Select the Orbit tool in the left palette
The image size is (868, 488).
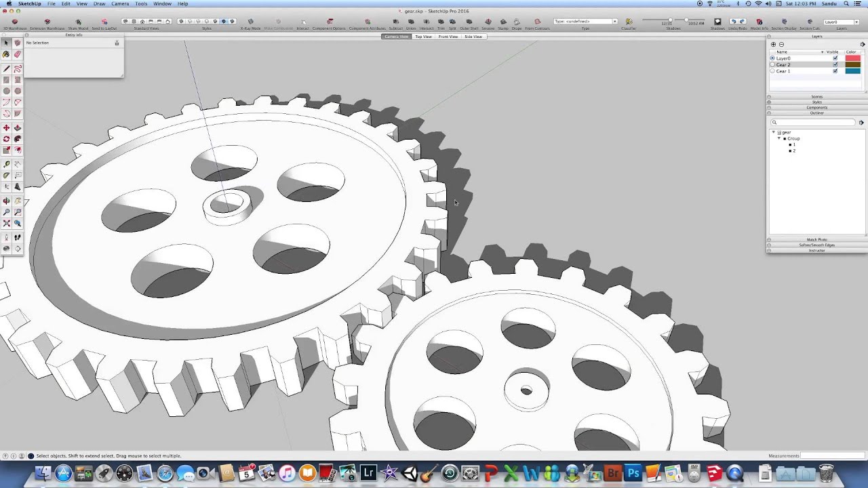tap(6, 201)
